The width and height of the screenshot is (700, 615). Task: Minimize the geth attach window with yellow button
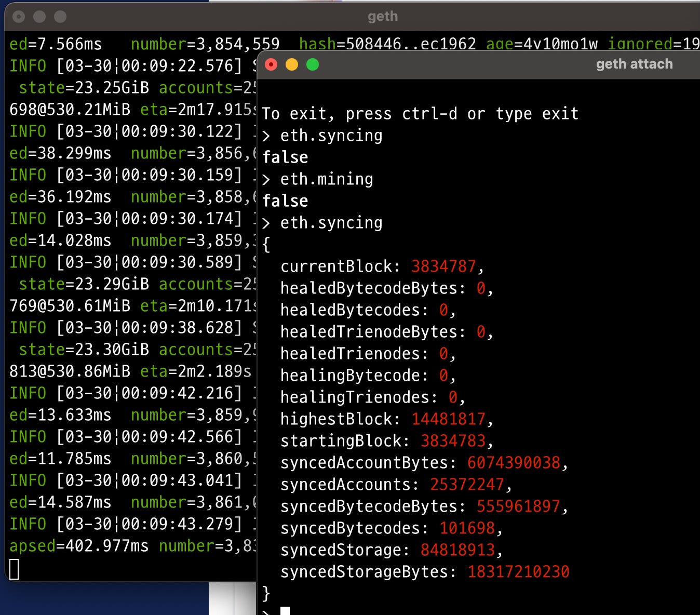pos(292,64)
